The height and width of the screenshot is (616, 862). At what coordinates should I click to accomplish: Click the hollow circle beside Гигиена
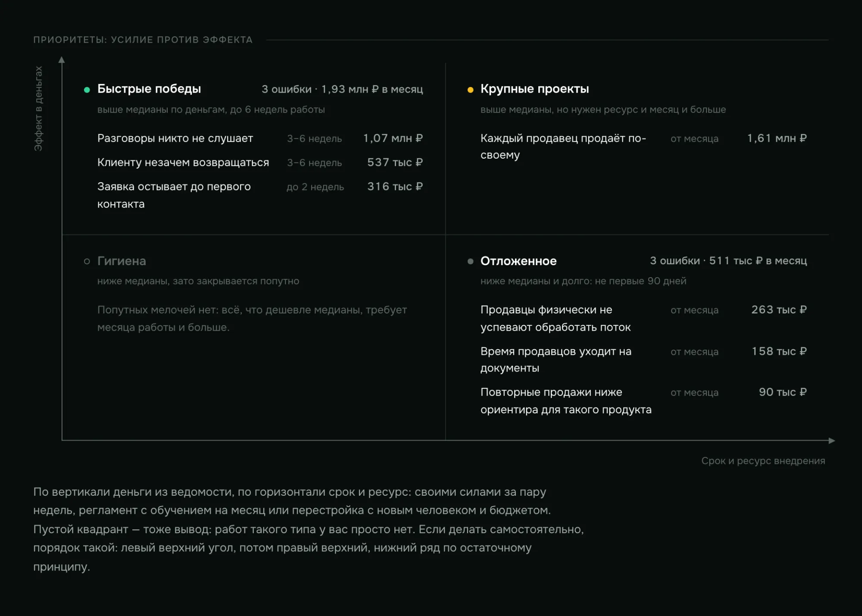click(87, 261)
